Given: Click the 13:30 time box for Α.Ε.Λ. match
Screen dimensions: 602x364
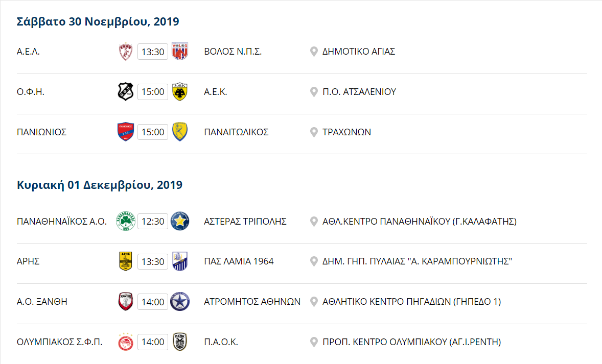Looking at the screenshot, I should tap(153, 52).
